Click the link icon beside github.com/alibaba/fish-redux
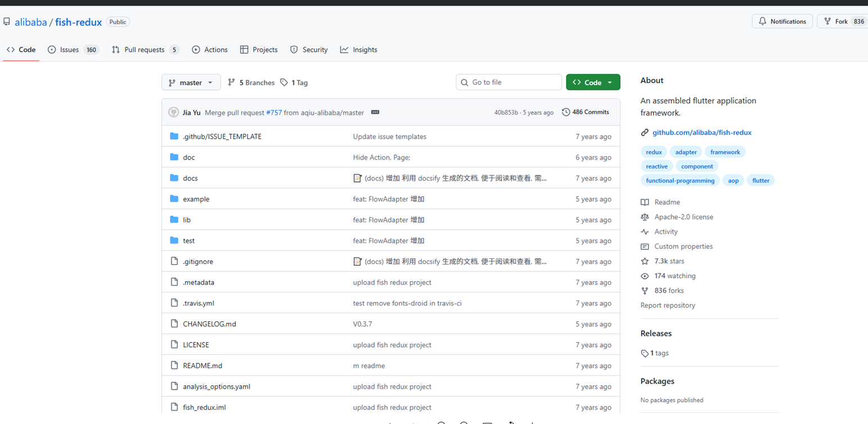868x424 pixels. click(644, 133)
